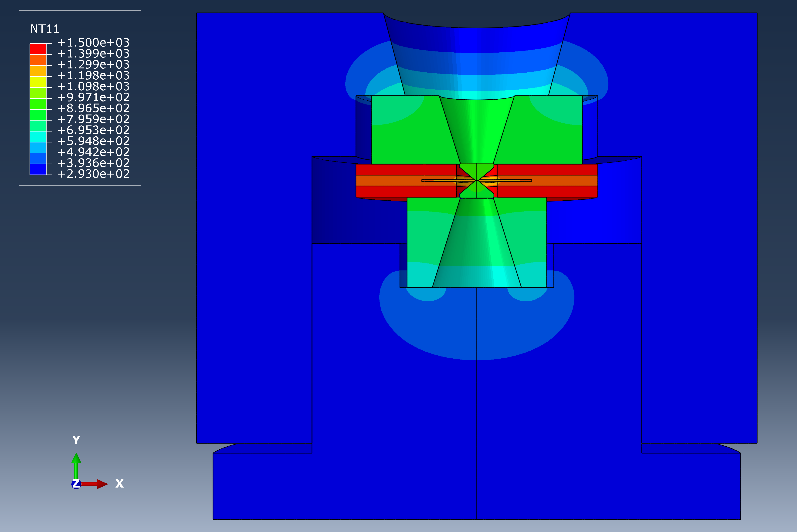797x532 pixels.
Task: Select the +2.930e+02 minimum legend value
Action: pyautogui.click(x=93, y=174)
